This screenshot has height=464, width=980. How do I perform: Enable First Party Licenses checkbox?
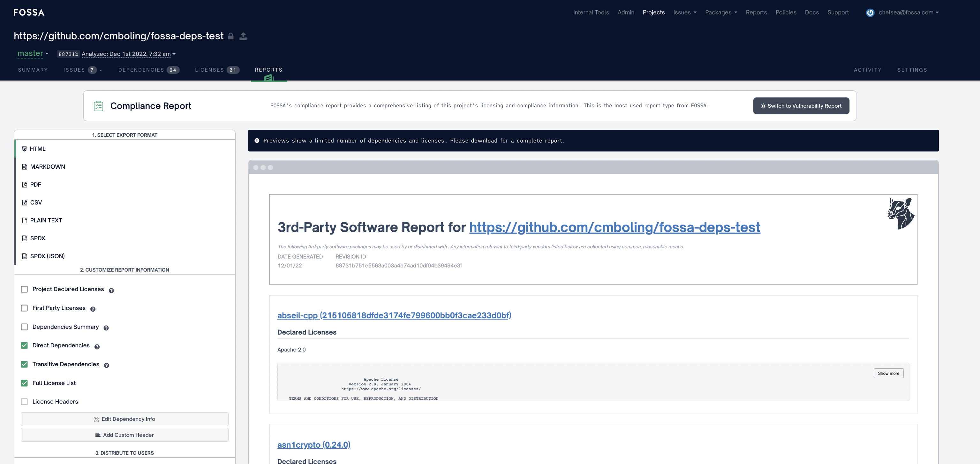pos(24,308)
